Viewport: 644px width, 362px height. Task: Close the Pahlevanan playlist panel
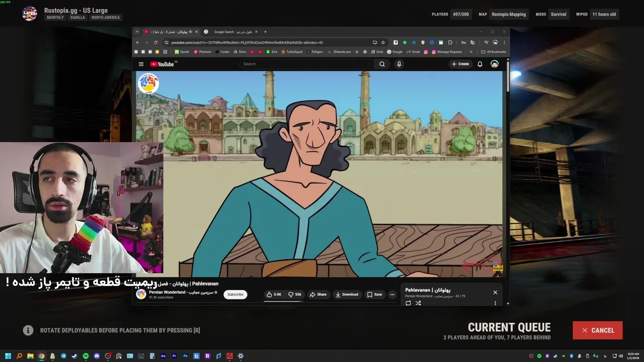click(495, 292)
